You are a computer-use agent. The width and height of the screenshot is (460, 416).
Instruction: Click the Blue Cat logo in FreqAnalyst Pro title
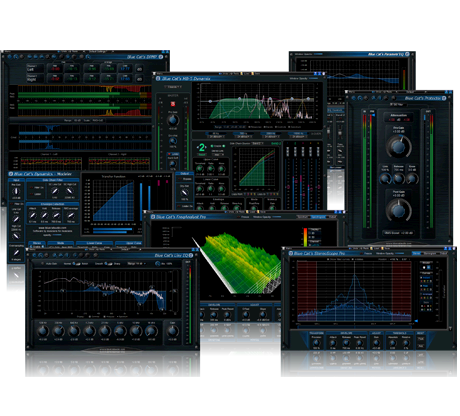pyautogui.click(x=153, y=217)
